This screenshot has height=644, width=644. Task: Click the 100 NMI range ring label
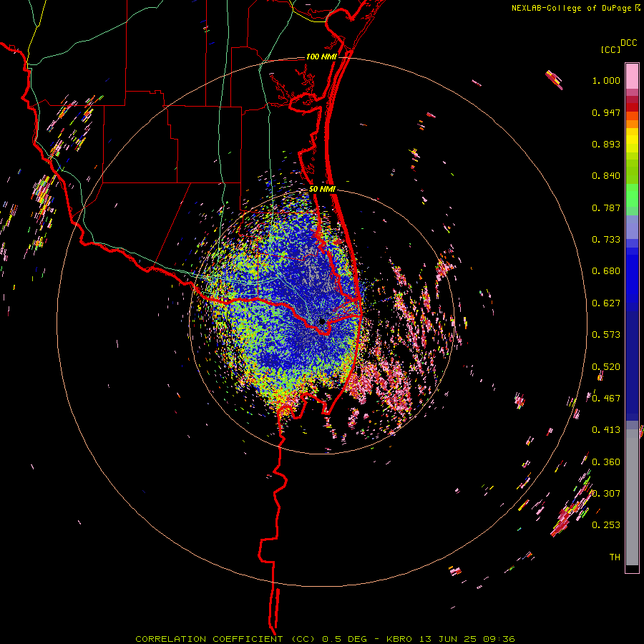click(321, 57)
